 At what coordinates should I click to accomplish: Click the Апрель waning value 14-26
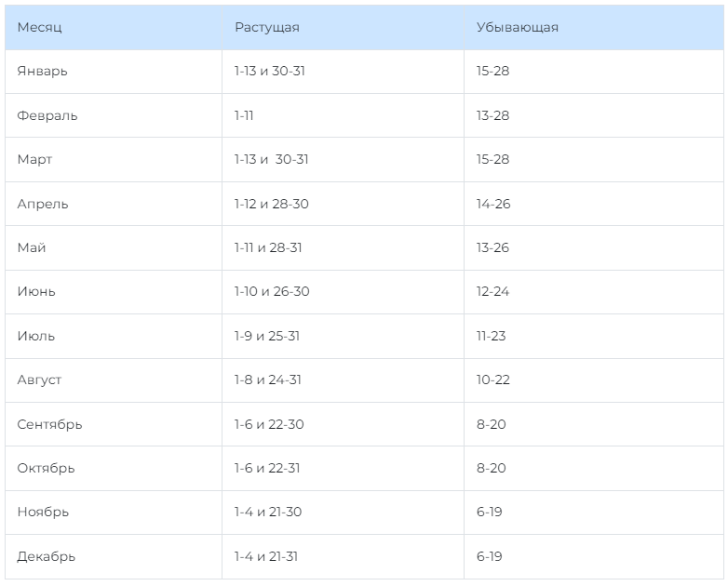click(x=493, y=204)
